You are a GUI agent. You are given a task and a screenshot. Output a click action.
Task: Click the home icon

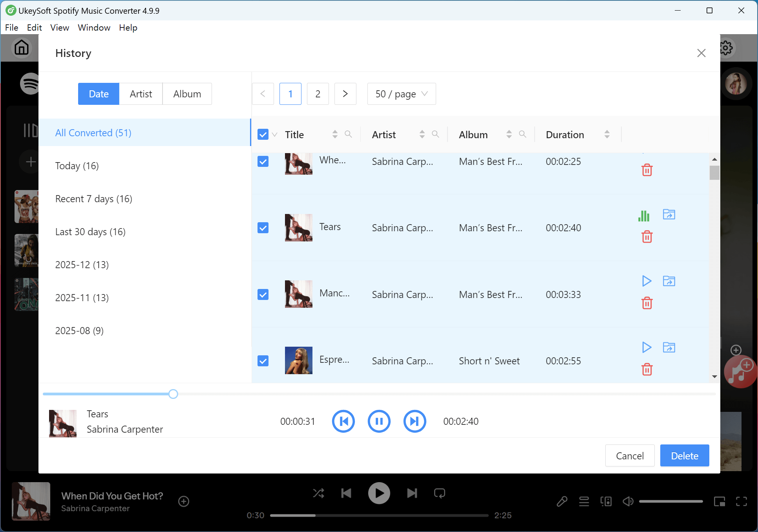point(22,48)
